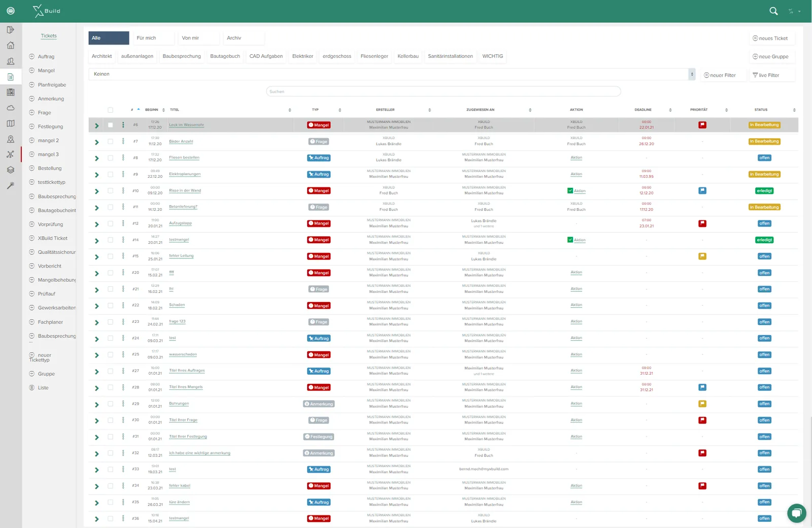812x528 pixels.
Task: Uncheck the Aktion checkbox on testmangel row
Action: tap(570, 240)
